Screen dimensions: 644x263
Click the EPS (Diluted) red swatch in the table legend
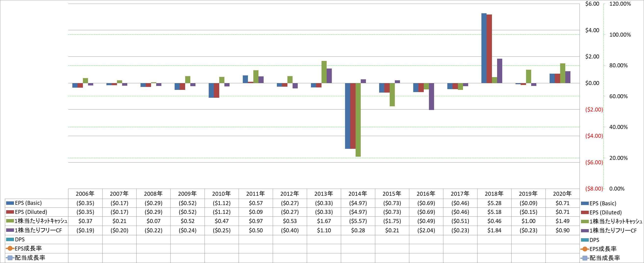pyautogui.click(x=10, y=212)
